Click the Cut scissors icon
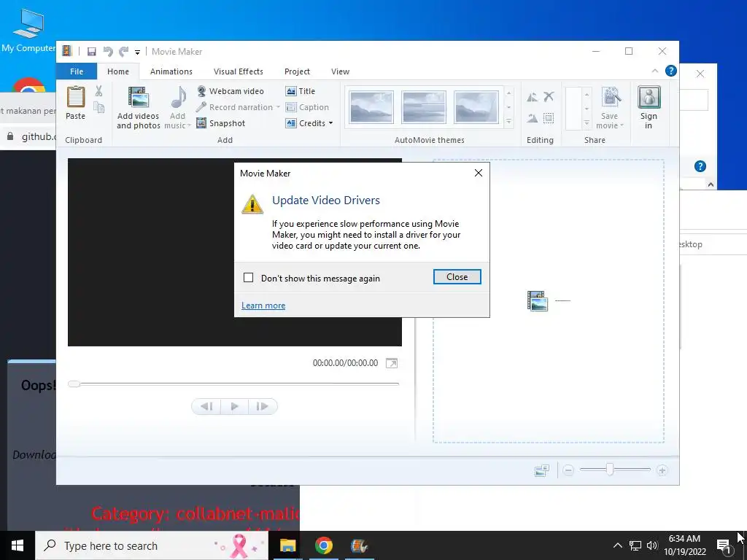 point(98,91)
